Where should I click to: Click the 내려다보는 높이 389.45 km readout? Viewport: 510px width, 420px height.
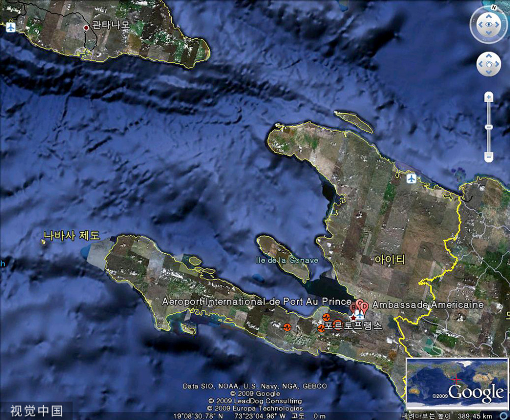point(447,416)
